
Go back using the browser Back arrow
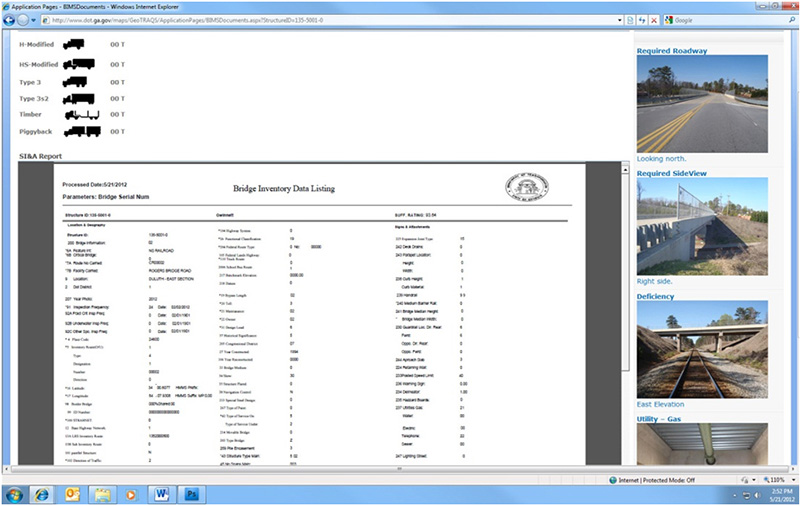[x=9, y=20]
